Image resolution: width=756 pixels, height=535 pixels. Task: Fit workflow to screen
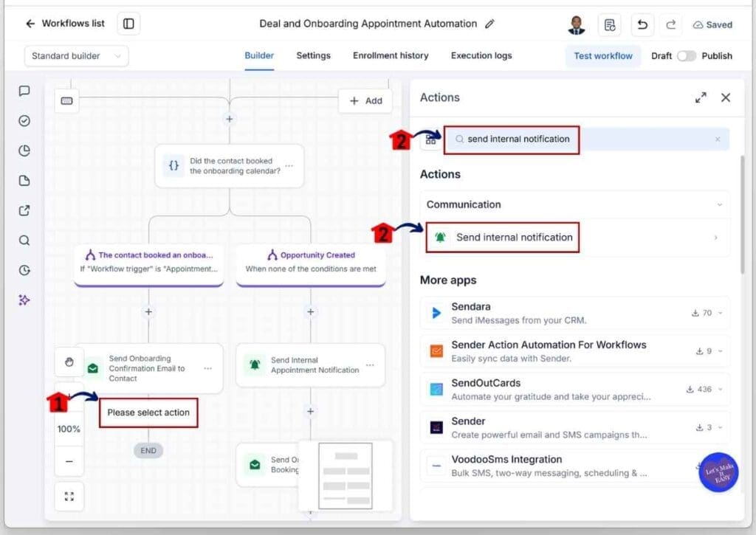click(69, 497)
